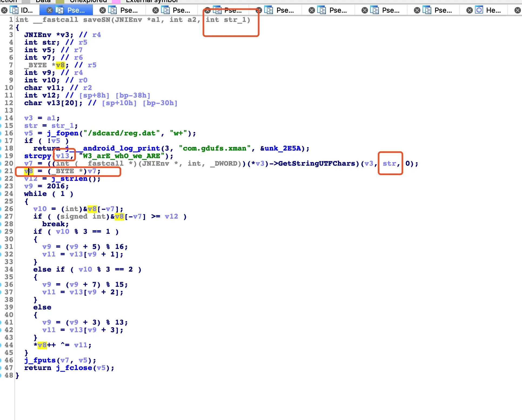Click the unk_2E5A reference
Screen dimensions: 522x420
(283, 148)
